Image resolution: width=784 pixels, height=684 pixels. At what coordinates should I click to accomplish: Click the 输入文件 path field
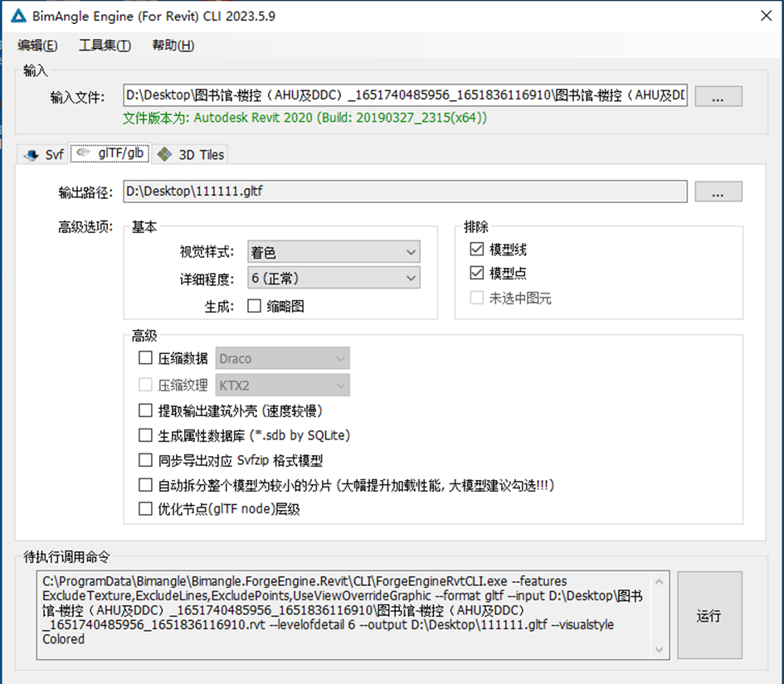coord(405,95)
